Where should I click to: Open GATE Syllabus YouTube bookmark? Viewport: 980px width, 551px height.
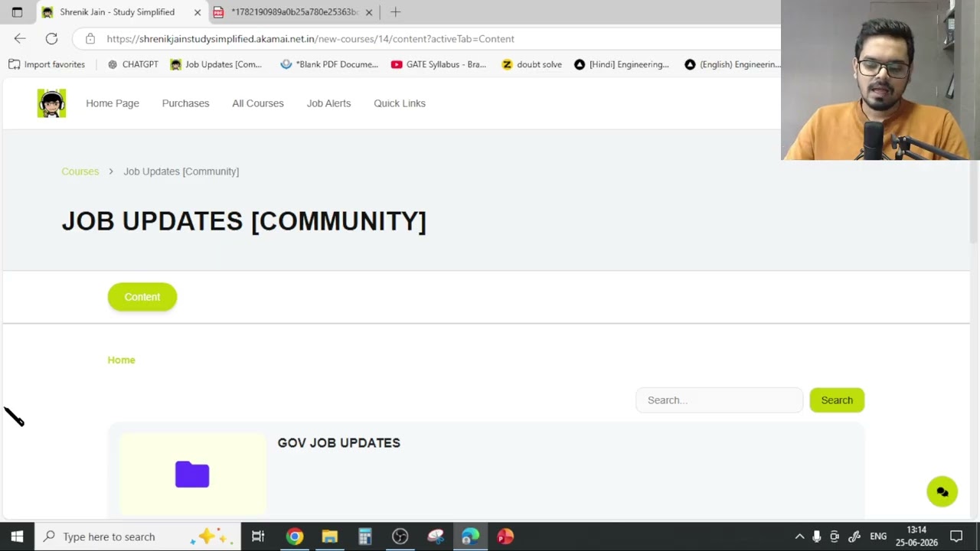click(439, 64)
